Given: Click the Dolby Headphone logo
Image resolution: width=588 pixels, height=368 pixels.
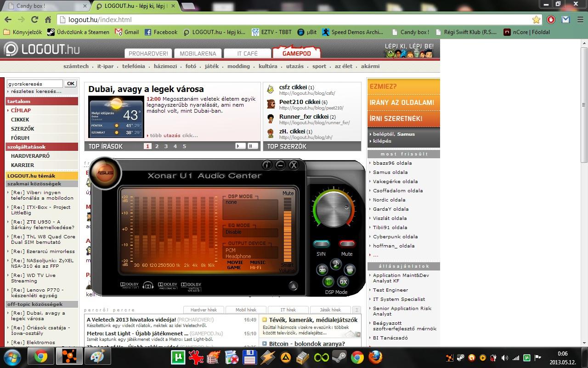Looking at the screenshot, I should [x=148, y=286].
